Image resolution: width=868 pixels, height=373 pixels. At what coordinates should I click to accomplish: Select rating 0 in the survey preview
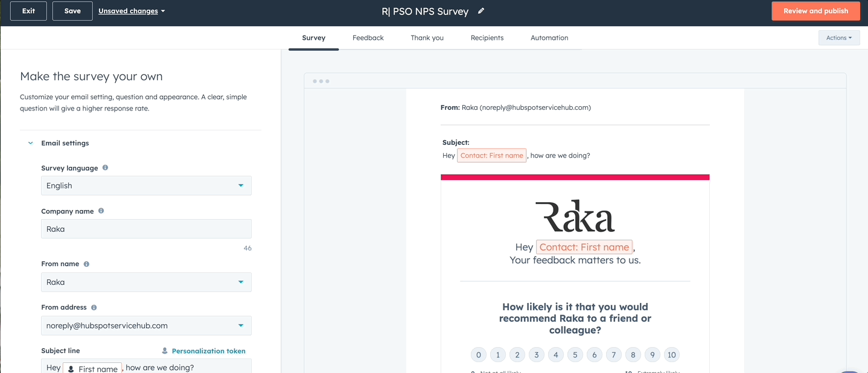(x=478, y=355)
